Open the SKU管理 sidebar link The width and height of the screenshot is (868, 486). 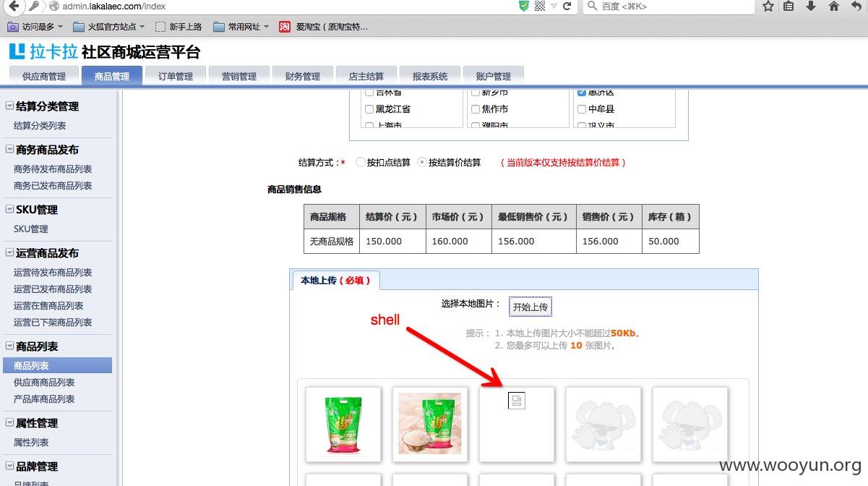pos(30,229)
